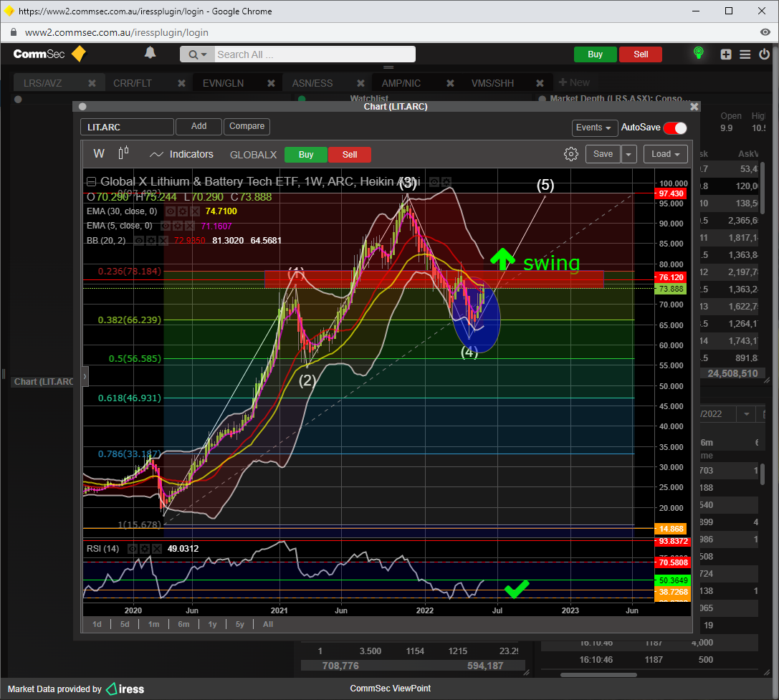Open the Load chart dropdown

pyautogui.click(x=665, y=154)
